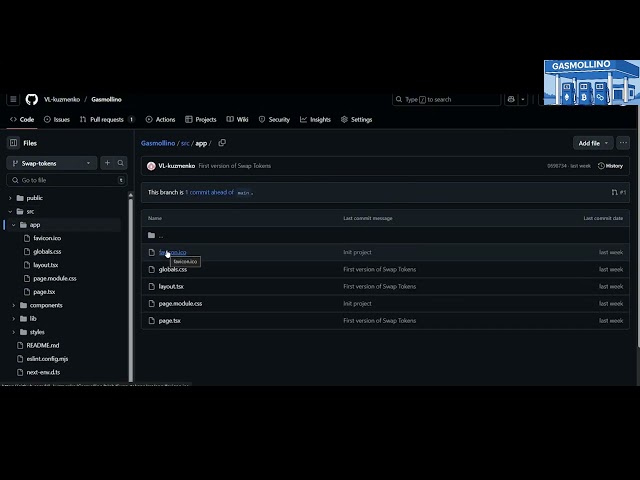This screenshot has width=640, height=480.
Task: Open the Add file dropdown
Action: pos(593,143)
